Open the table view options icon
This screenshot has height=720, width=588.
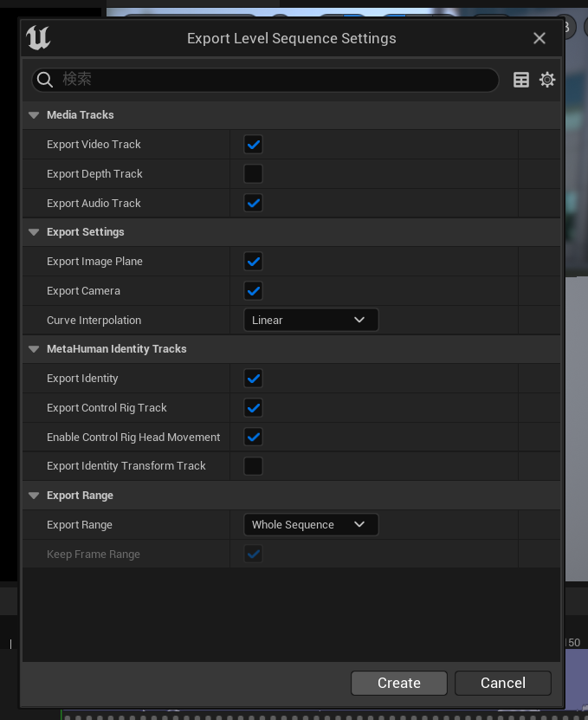pyautogui.click(x=521, y=80)
